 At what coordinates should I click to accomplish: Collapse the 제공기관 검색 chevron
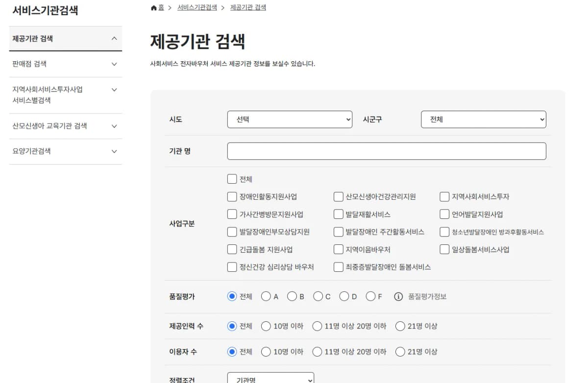click(114, 38)
